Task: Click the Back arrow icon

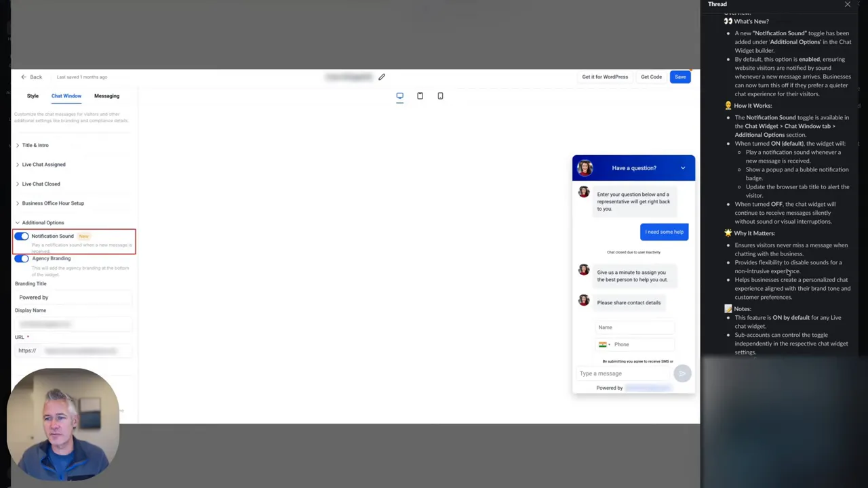Action: point(24,77)
